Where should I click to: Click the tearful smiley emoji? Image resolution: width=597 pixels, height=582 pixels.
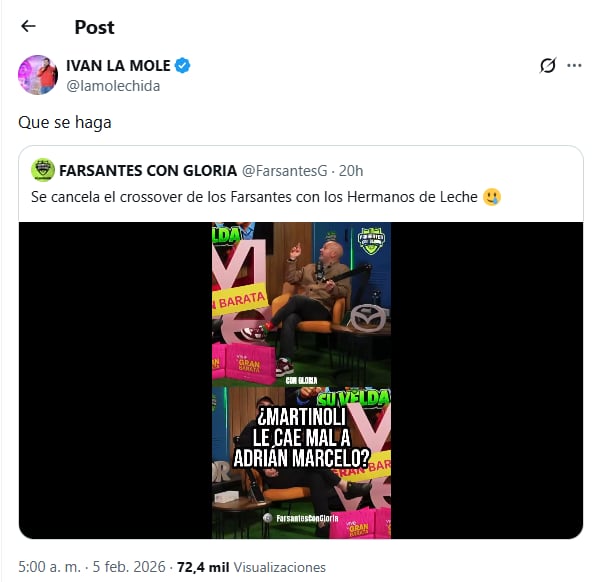click(491, 197)
